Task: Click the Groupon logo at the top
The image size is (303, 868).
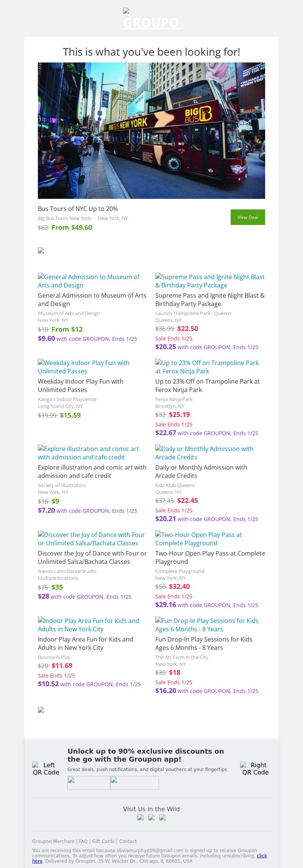Action: [151, 20]
